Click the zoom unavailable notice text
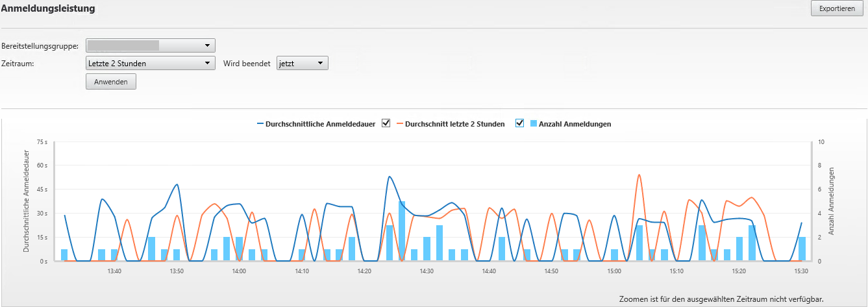 (721, 299)
